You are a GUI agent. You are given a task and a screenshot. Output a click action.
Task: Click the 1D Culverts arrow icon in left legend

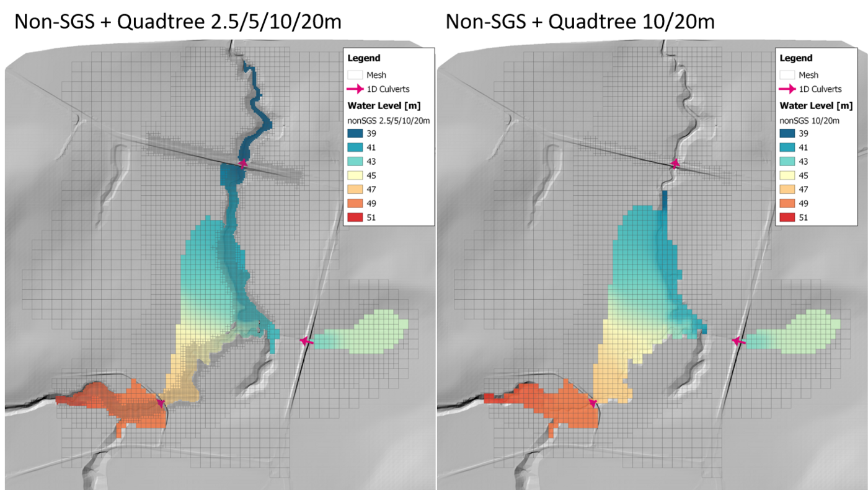point(355,89)
